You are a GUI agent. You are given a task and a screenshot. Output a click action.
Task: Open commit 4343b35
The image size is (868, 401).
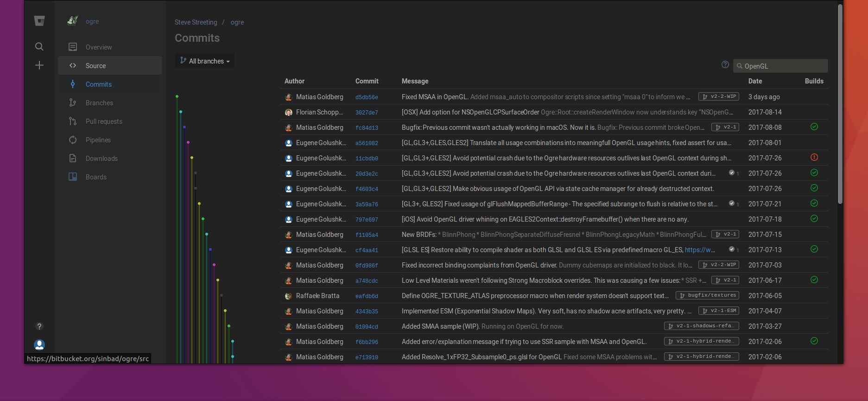click(367, 312)
